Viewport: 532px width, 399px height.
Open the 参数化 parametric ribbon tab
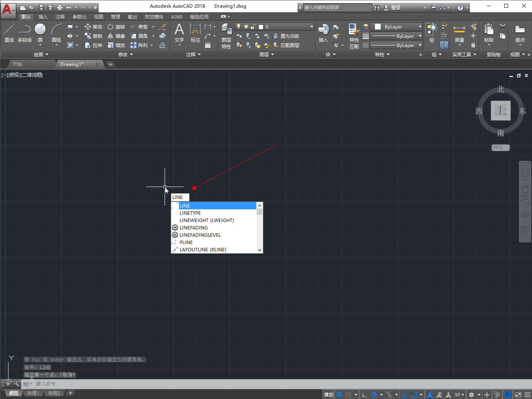[79, 17]
